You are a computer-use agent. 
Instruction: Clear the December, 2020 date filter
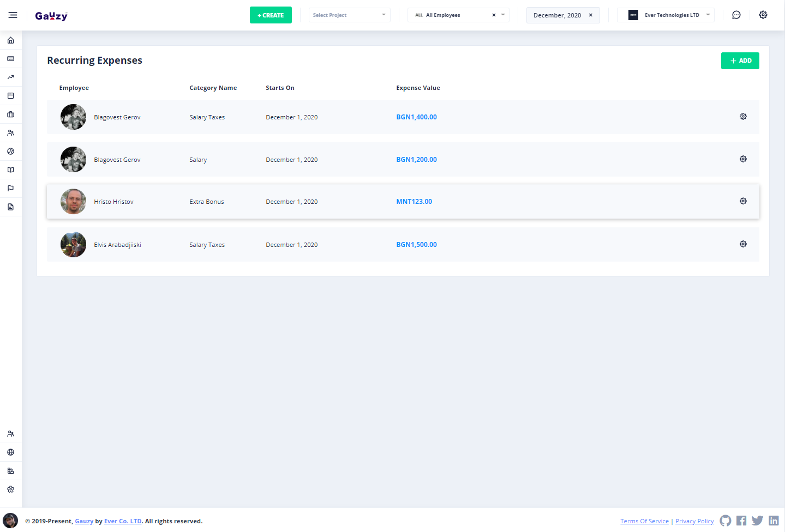[x=590, y=15]
